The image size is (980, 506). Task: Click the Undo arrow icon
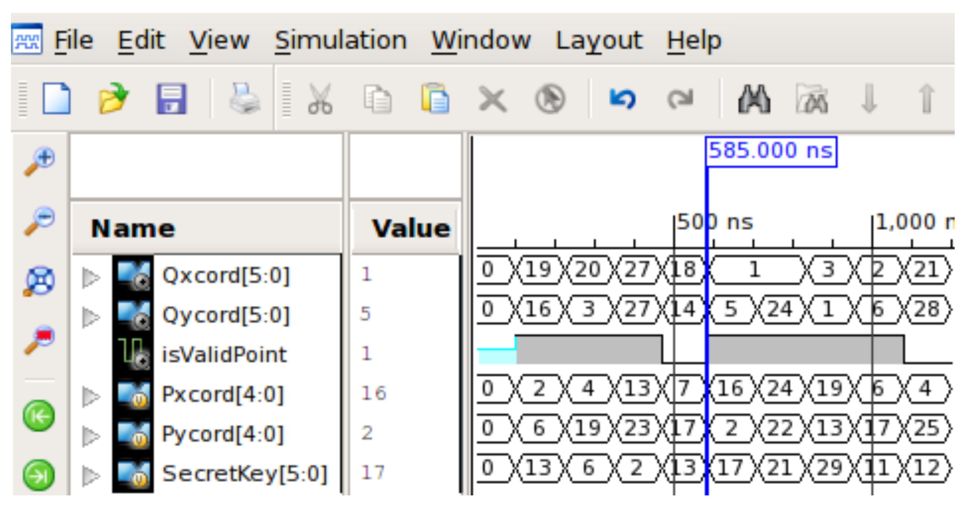pos(622,98)
